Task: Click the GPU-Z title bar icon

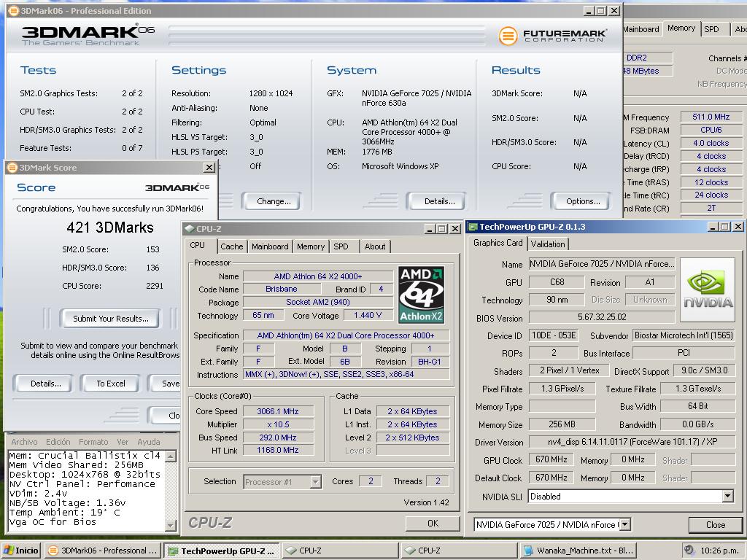Action: [x=473, y=227]
